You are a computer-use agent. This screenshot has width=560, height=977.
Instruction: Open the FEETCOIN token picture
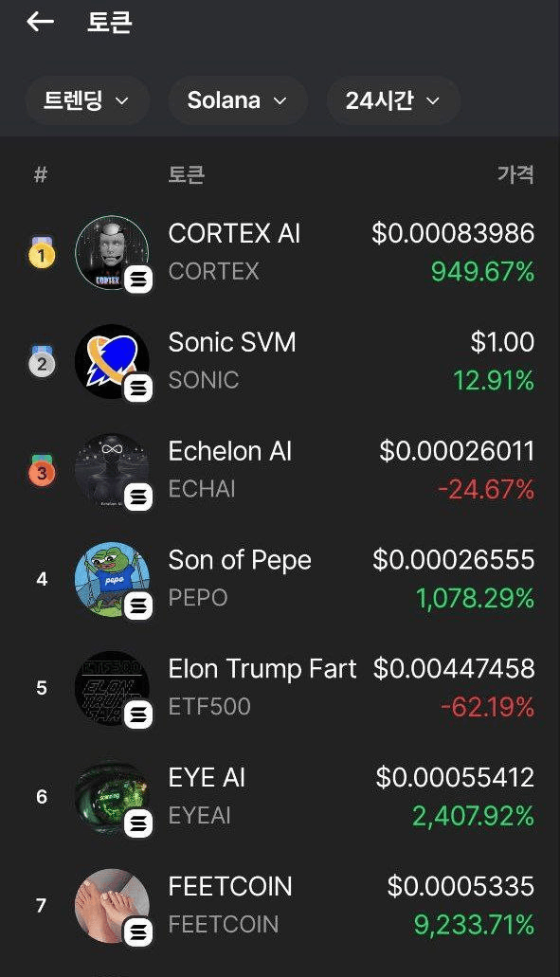(112, 905)
